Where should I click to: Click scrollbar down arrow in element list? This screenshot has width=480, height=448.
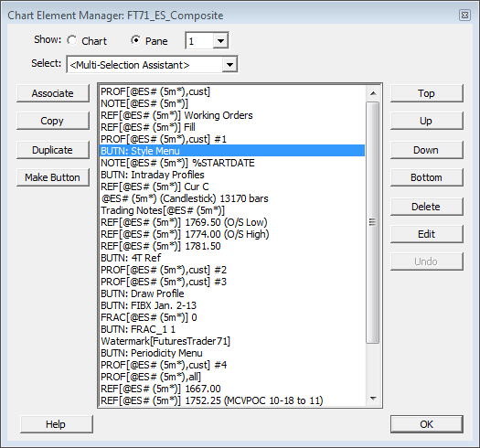[373, 399]
